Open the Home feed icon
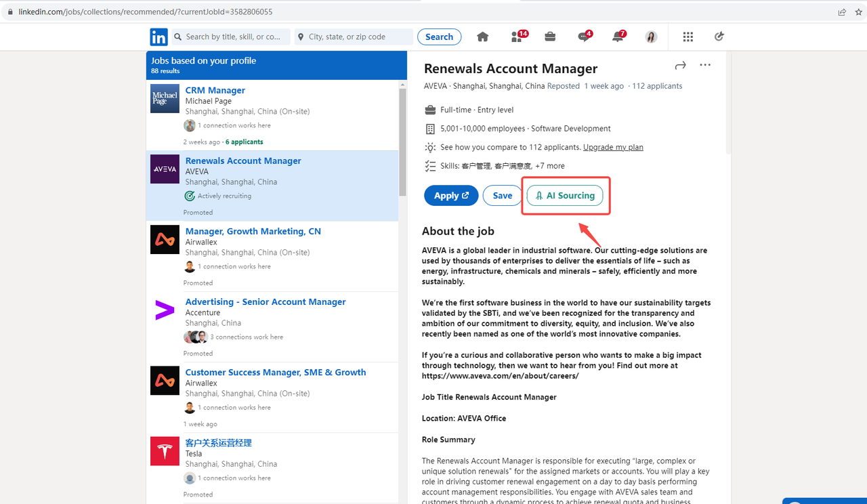This screenshot has height=504, width=867. click(482, 37)
